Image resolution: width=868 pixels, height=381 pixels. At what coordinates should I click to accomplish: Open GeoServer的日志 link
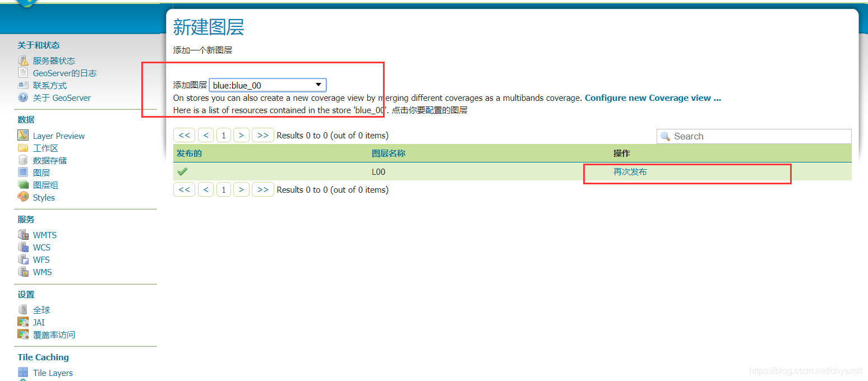pyautogui.click(x=64, y=73)
